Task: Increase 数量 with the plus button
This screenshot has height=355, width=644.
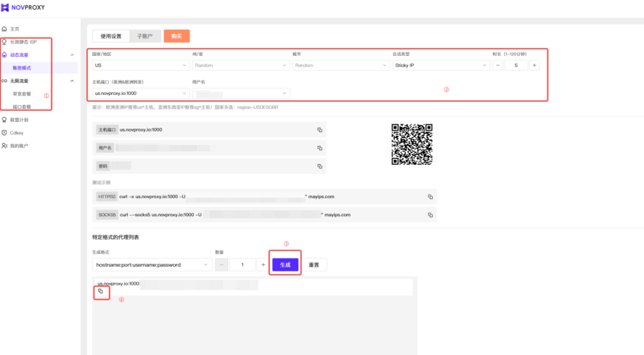Action: 263,265
